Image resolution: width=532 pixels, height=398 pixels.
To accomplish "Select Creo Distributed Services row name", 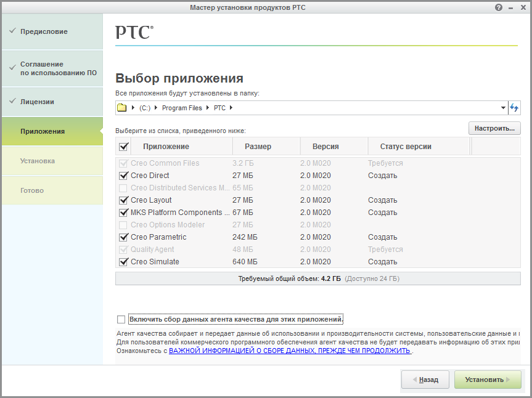I will 180,188.
